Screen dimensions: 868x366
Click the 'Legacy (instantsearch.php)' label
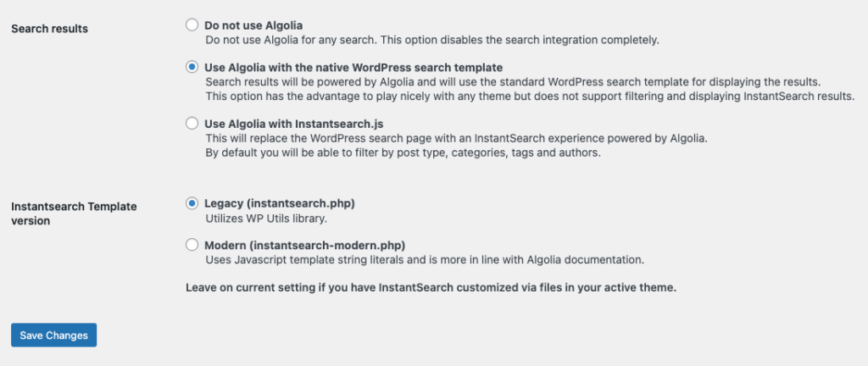(x=279, y=203)
